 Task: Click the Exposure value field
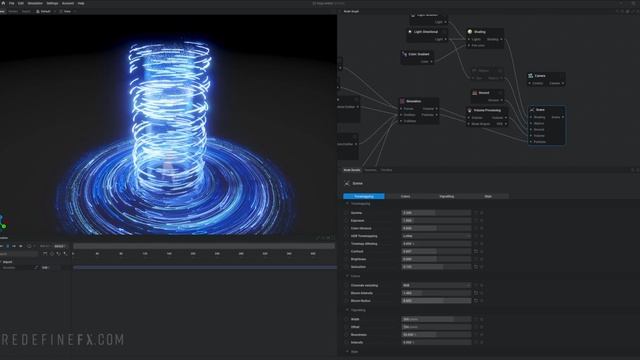point(436,220)
